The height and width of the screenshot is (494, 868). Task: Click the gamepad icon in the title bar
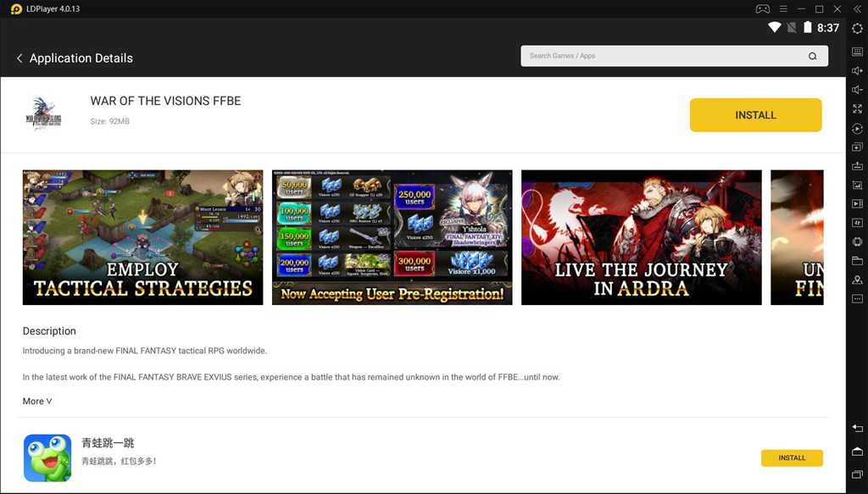coord(763,8)
